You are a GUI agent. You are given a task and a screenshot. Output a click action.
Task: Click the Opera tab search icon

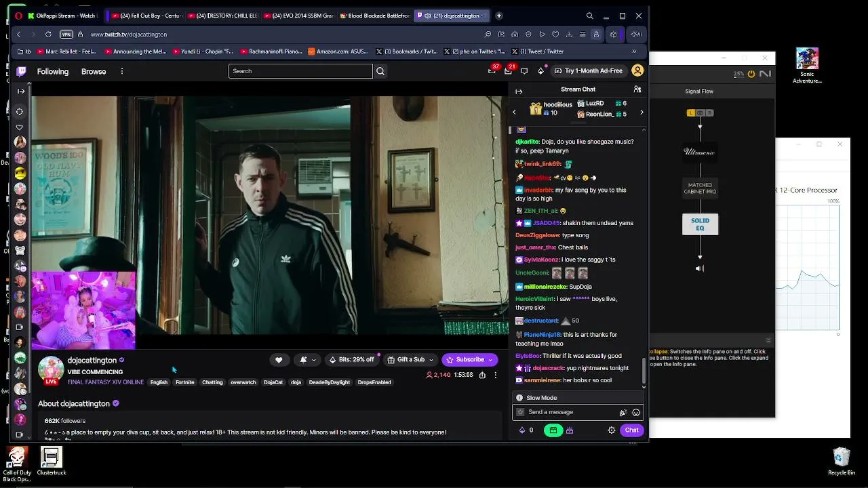589,16
